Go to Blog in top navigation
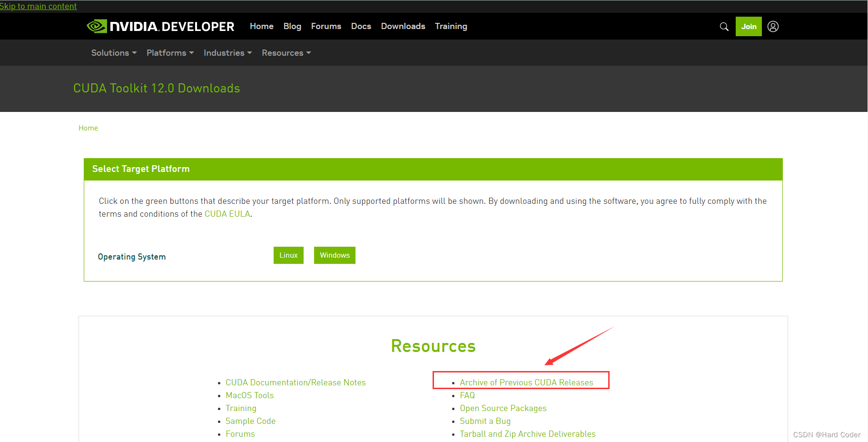The width and height of the screenshot is (868, 442). point(292,26)
